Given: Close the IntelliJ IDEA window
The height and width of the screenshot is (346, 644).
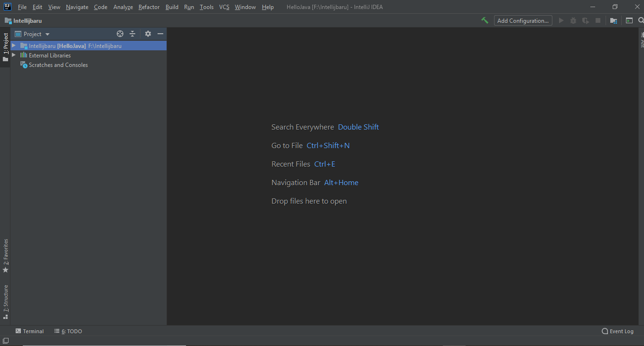Looking at the screenshot, I should pos(637,7).
